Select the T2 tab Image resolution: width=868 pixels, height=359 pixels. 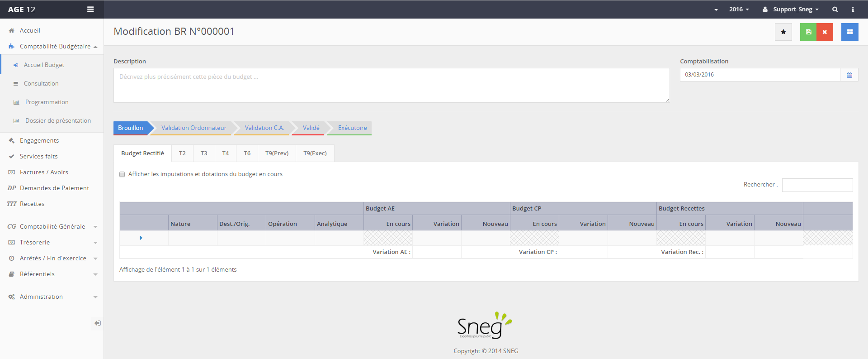(182, 153)
